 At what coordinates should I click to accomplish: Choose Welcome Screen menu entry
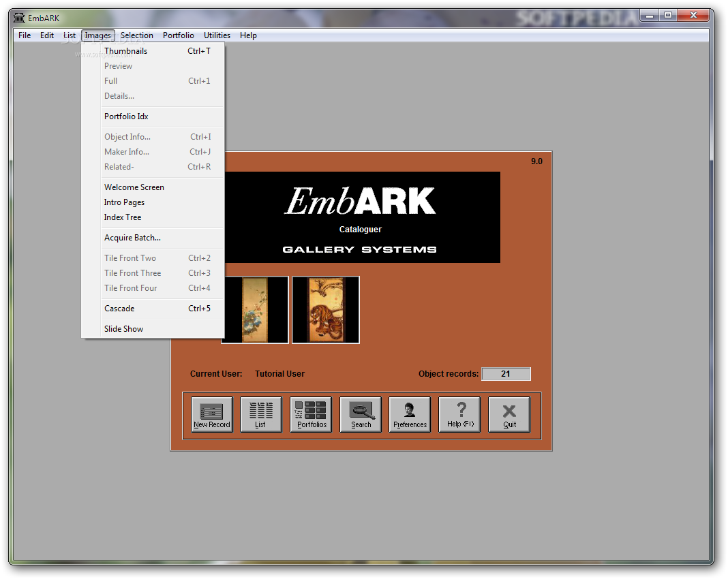tap(153, 187)
